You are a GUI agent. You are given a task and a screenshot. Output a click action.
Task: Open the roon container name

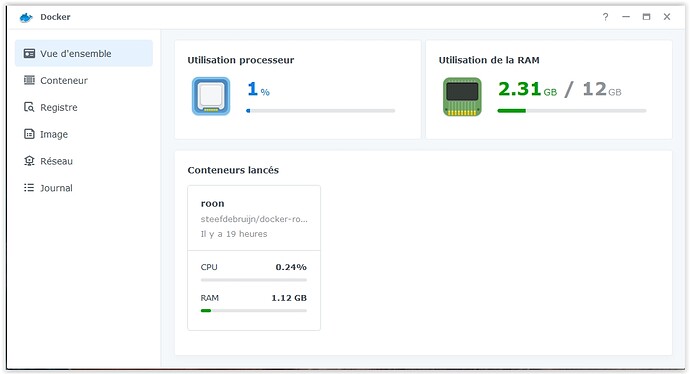(213, 203)
